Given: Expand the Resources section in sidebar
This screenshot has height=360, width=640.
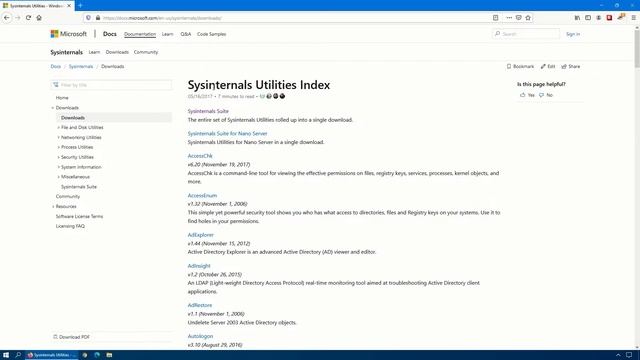Looking at the screenshot, I should click(53, 207).
